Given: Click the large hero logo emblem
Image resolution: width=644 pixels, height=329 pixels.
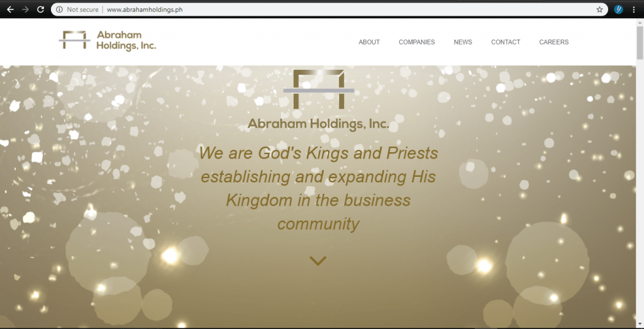Looking at the screenshot, I should point(319,89).
